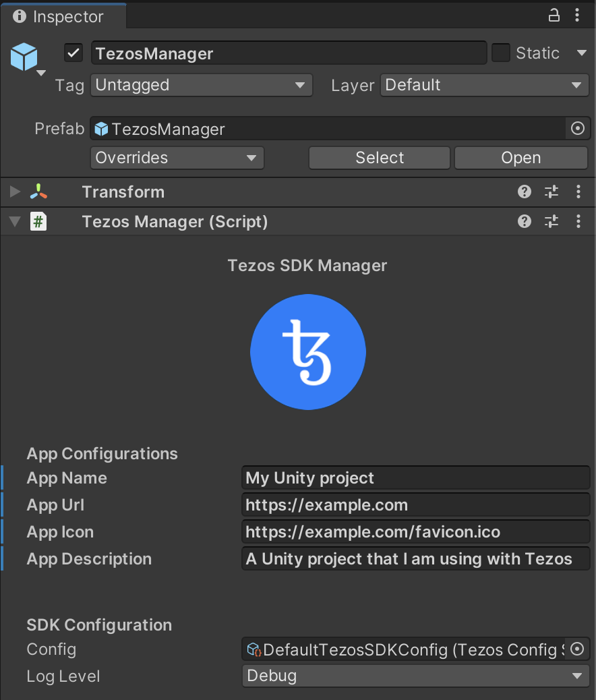
Task: Open Tezos Manager script more options menu
Action: pos(578,221)
